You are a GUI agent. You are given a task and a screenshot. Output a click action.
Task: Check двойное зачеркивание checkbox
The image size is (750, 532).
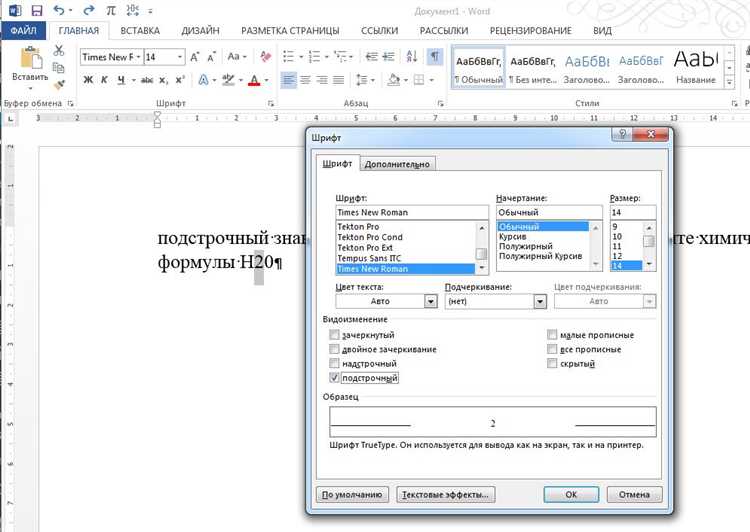point(334,349)
